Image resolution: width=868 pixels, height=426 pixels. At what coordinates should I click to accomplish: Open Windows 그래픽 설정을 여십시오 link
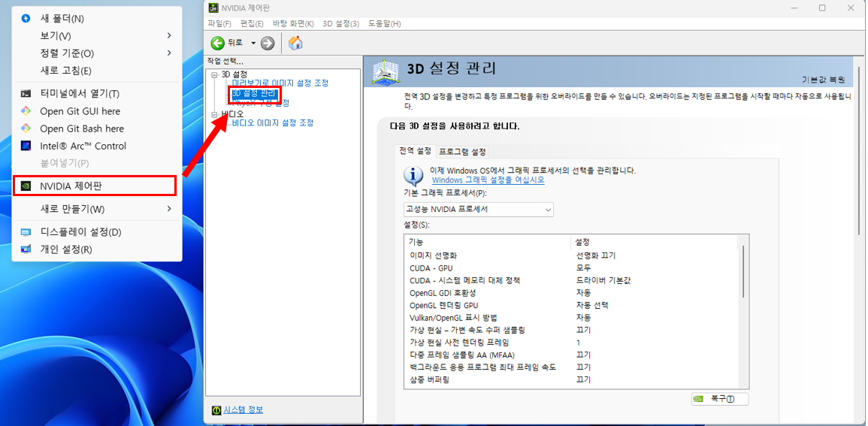pos(488,180)
